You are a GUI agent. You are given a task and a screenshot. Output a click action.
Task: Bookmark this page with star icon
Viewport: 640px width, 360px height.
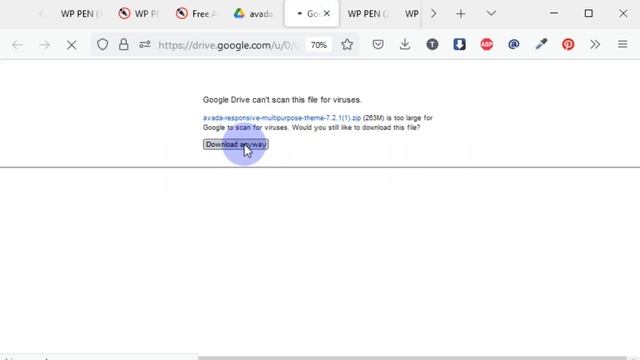[347, 44]
